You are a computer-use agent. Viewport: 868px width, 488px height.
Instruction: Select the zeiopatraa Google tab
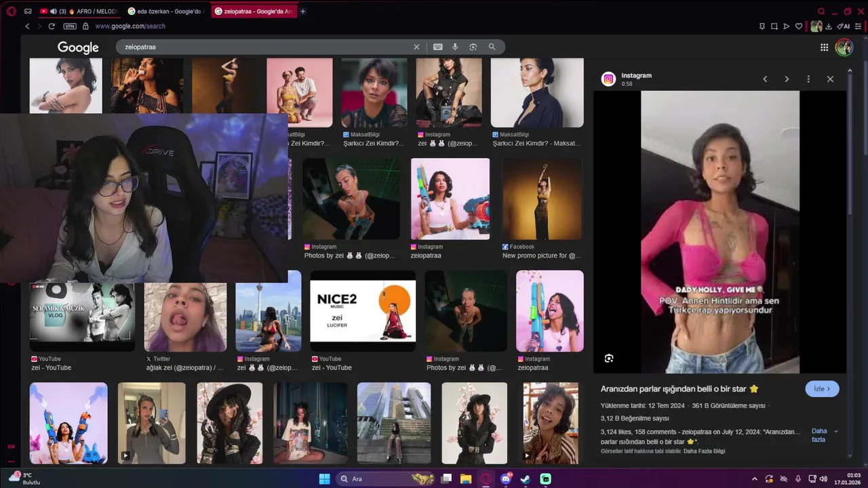pyautogui.click(x=254, y=12)
